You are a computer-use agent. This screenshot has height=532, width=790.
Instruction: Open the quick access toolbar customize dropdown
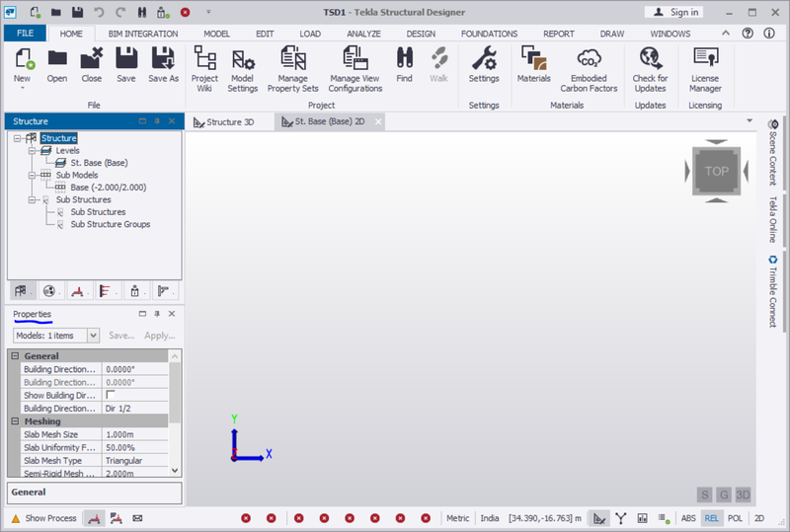pyautogui.click(x=208, y=12)
